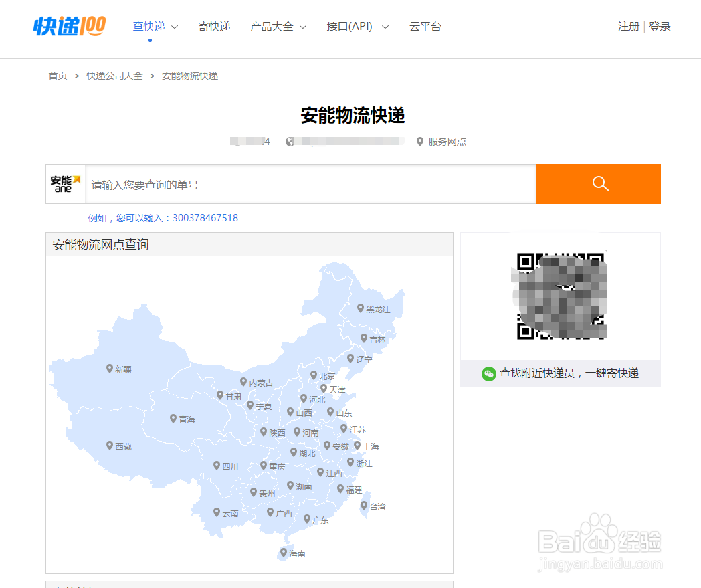This screenshot has height=588, width=701.
Task: Click the 山西 label on map
Action: [304, 413]
